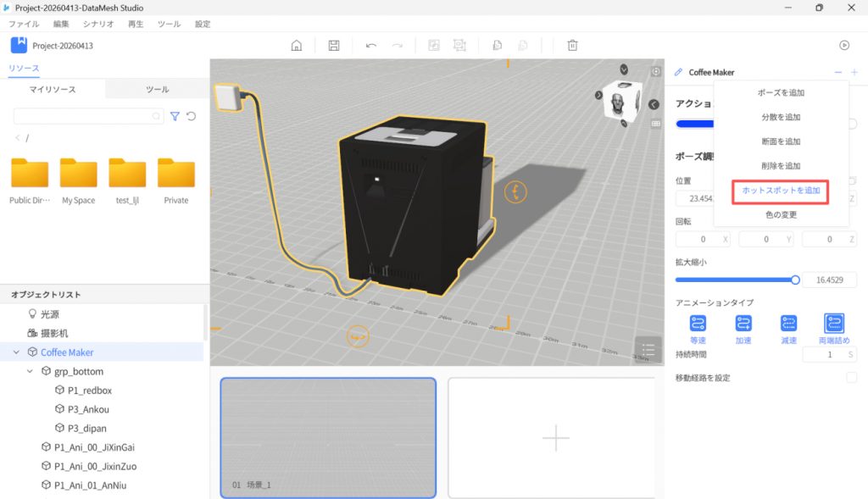Open the scene list button in the viewport corner
Image resolution: width=868 pixels, height=499 pixels.
coord(648,350)
